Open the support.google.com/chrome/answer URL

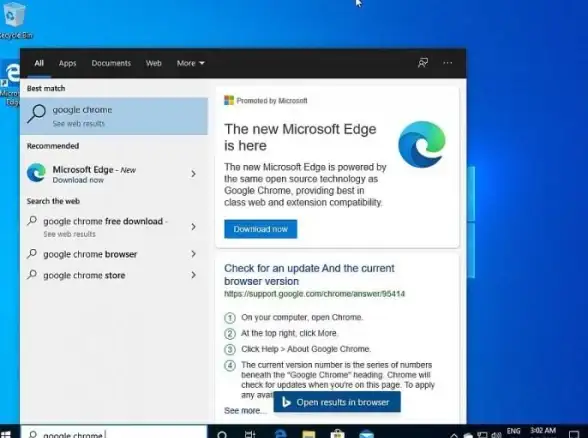point(314,294)
